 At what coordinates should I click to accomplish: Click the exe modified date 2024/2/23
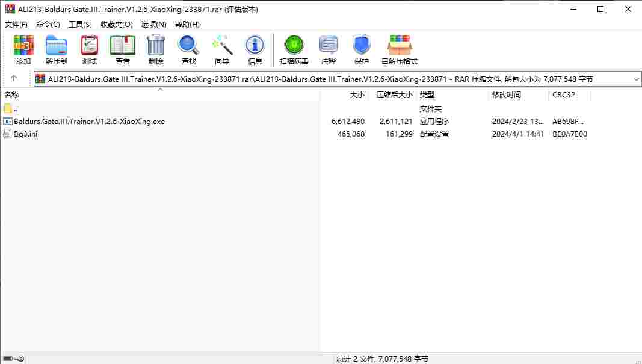518,122
